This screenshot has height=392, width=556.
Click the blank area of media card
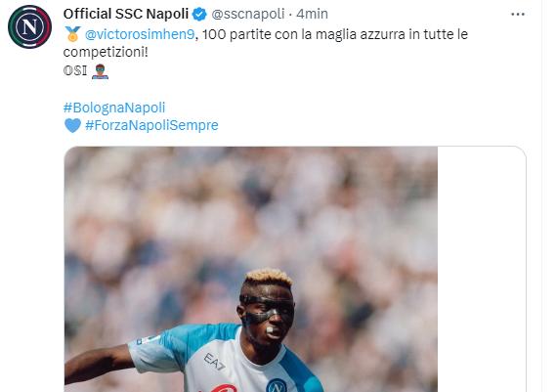coord(482,269)
